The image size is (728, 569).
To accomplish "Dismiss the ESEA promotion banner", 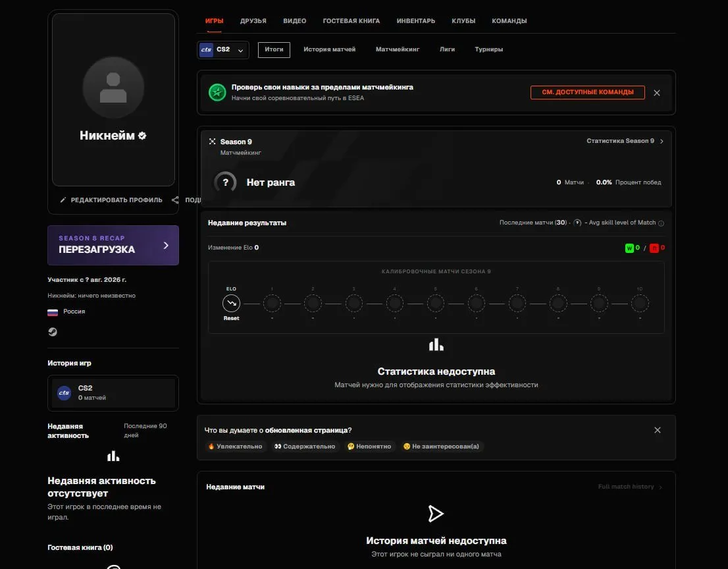I will 656,93.
